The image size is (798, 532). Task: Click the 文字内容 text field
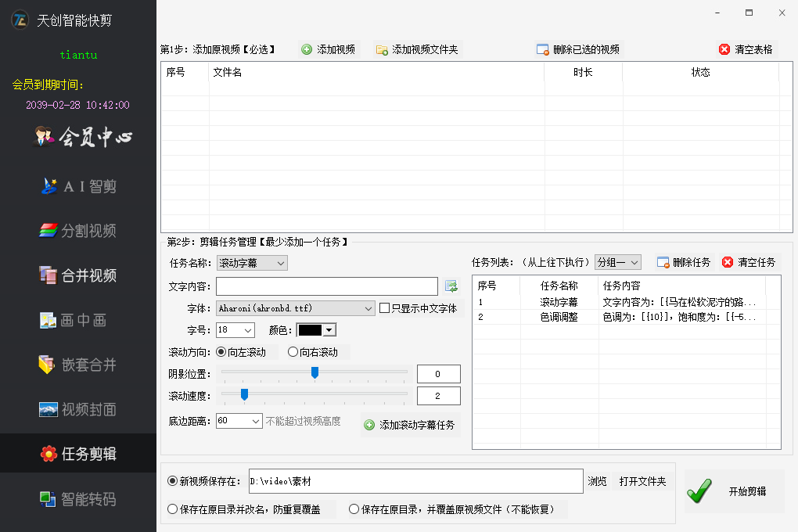(x=327, y=286)
